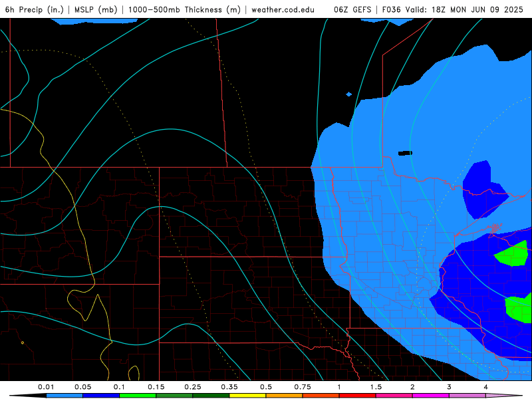The height and width of the screenshot is (399, 532).
Task: Click the "Valid: 18Z MON JUN 09 2025" text
Action: (464, 9)
